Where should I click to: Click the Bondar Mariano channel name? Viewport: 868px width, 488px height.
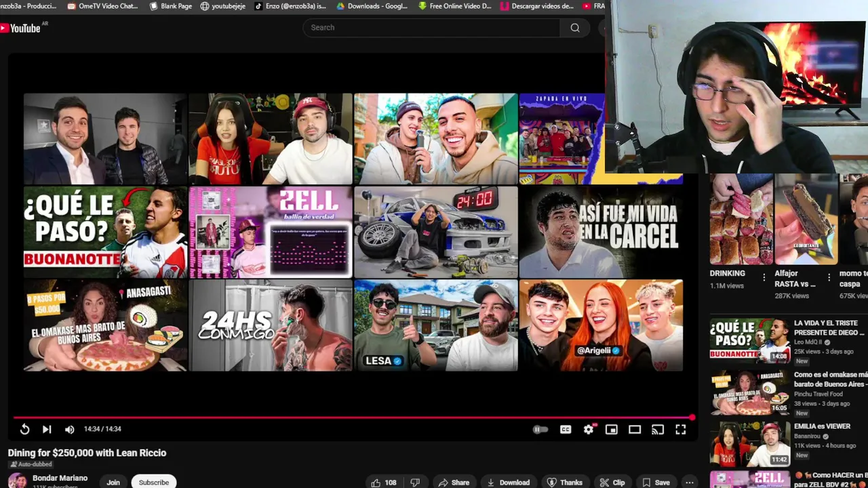60,478
